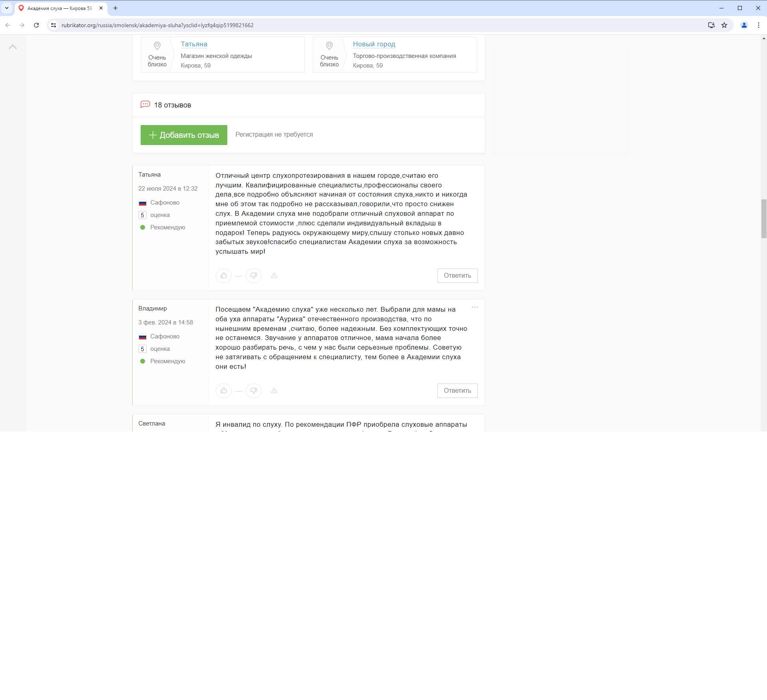Click Ответить under Tatyana's review
This screenshot has width=767, height=700.
coord(457,276)
